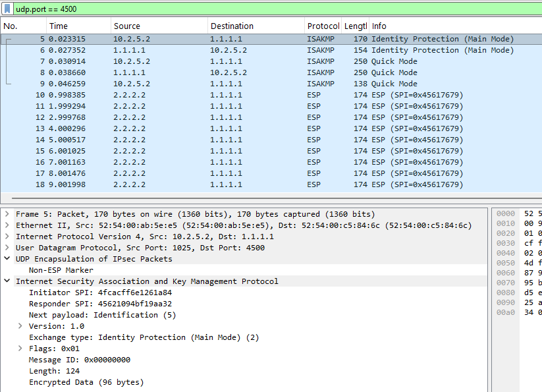
Task: Select ESP packet number 10
Action: (263, 95)
